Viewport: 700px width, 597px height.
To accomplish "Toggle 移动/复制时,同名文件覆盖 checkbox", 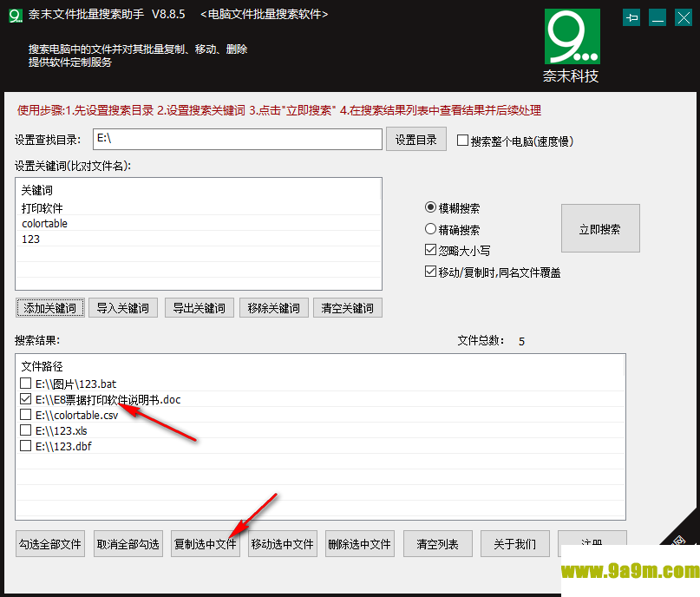I will tap(430, 271).
